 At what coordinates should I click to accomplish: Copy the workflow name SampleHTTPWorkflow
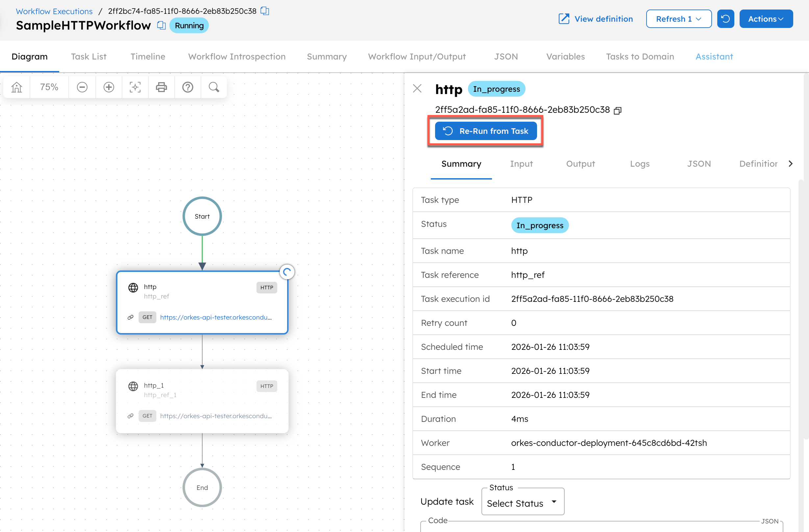click(x=161, y=25)
